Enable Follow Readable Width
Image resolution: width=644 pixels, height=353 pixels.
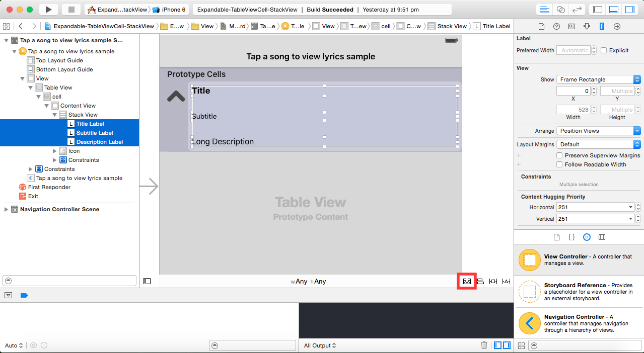click(x=559, y=164)
